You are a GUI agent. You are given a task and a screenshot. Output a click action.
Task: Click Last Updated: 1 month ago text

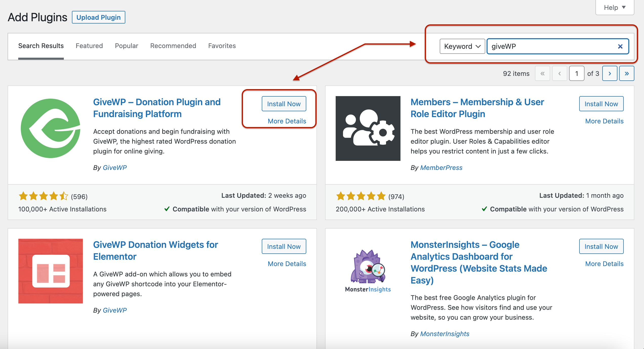coord(581,195)
